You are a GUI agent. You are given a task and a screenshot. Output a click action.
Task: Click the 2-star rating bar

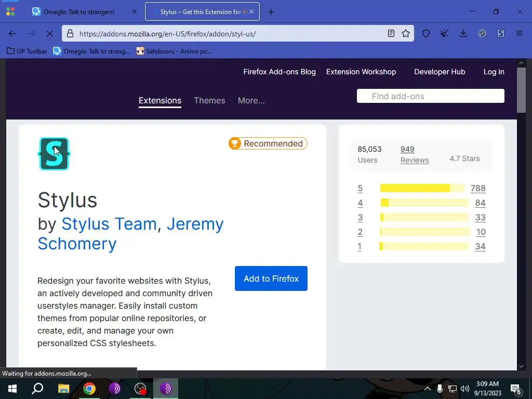[x=425, y=232]
